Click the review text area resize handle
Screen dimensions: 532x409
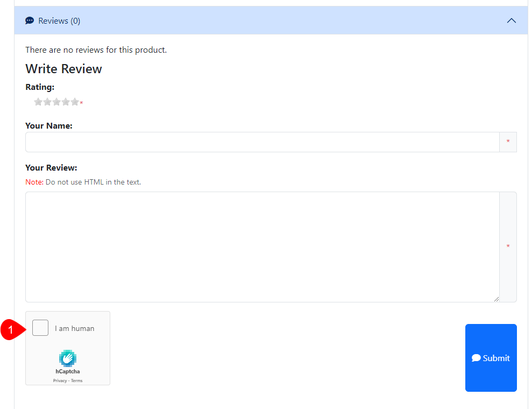pos(496,299)
